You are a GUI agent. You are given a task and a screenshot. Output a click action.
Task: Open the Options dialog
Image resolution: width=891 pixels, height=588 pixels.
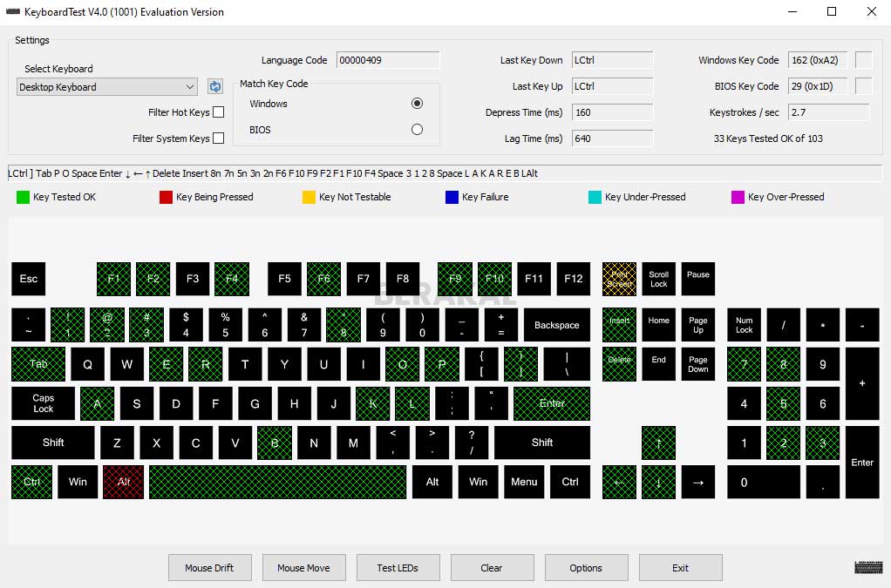(x=586, y=567)
